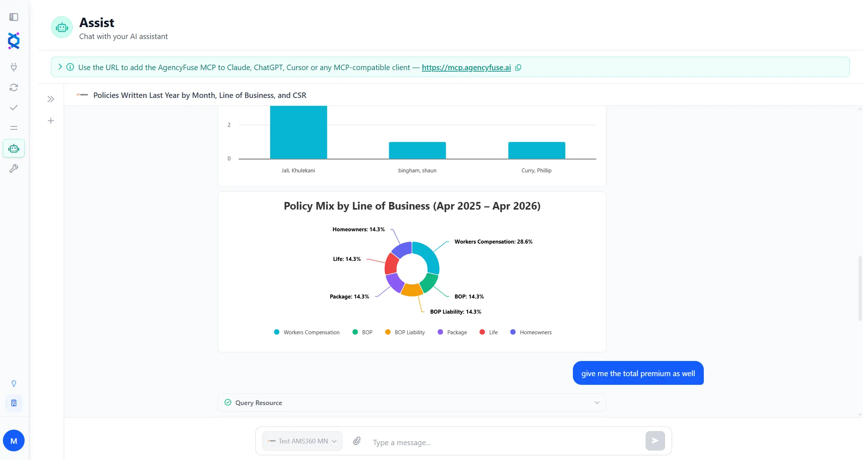This screenshot has width=868, height=460.
Task: Toggle BOP Liability legend series
Action: (405, 332)
